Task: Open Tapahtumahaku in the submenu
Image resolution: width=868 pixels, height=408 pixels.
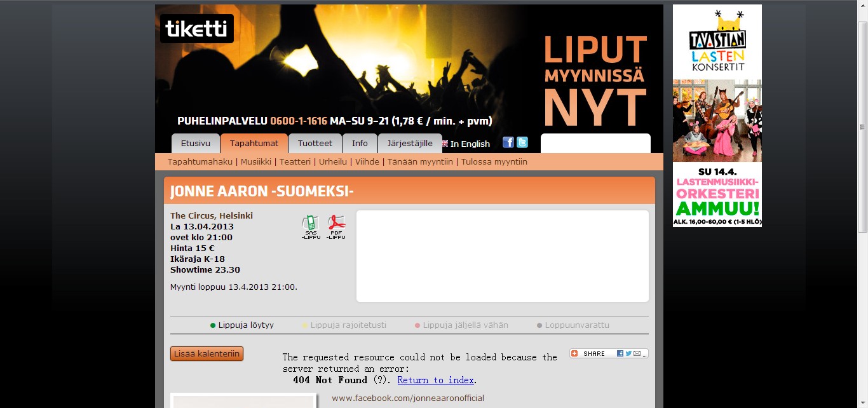Action: 200,161
